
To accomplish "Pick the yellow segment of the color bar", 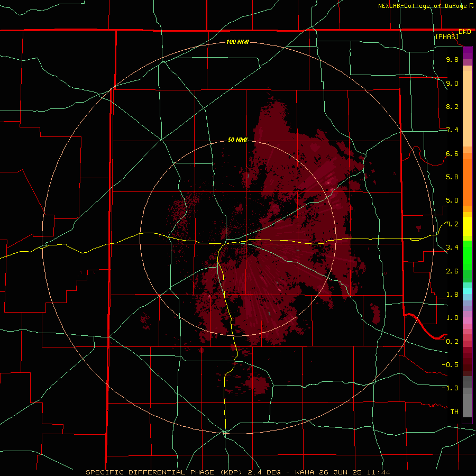I will tap(467, 226).
